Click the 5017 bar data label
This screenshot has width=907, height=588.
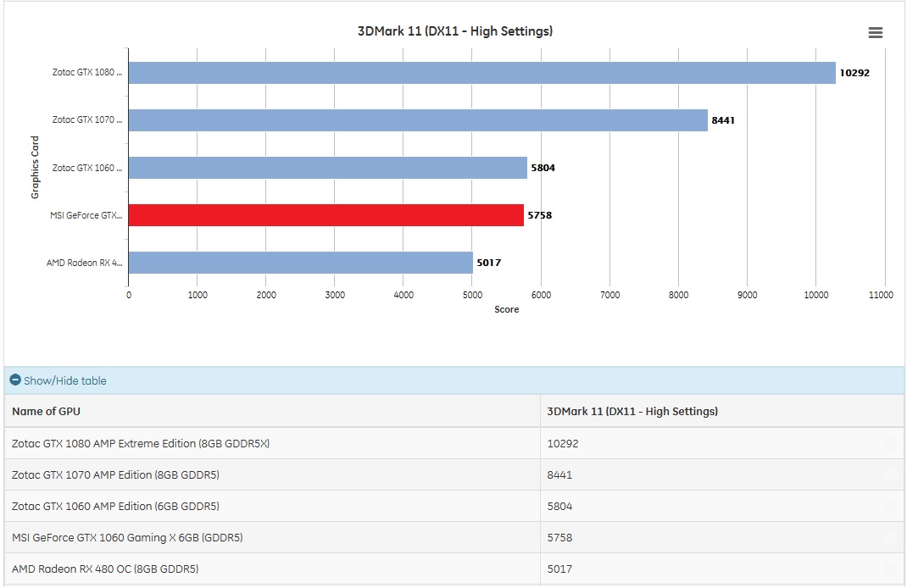tap(489, 263)
